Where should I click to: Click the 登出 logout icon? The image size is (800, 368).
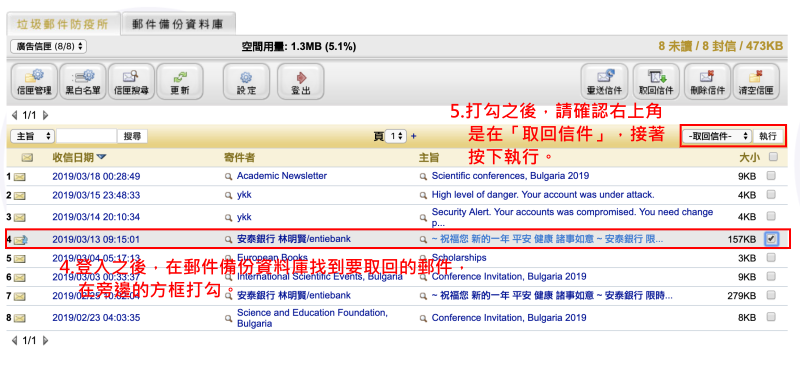coord(300,82)
